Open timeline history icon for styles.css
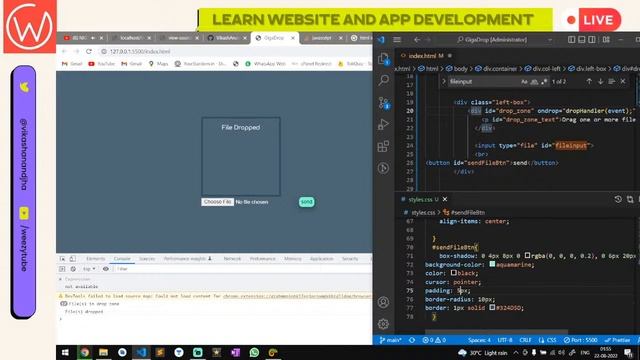The height and width of the screenshot is (360, 640). (x=618, y=199)
